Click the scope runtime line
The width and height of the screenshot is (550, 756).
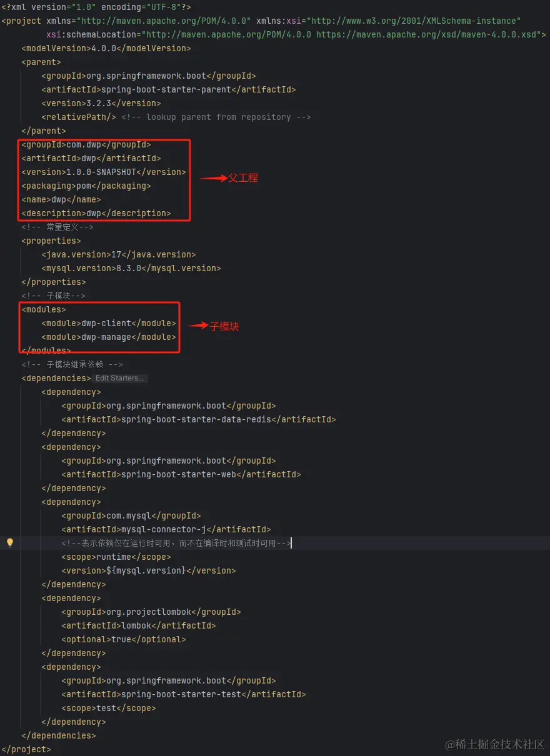(x=116, y=557)
